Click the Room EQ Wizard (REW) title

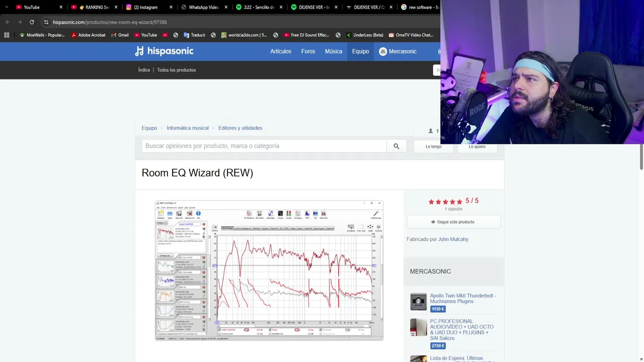[197, 173]
